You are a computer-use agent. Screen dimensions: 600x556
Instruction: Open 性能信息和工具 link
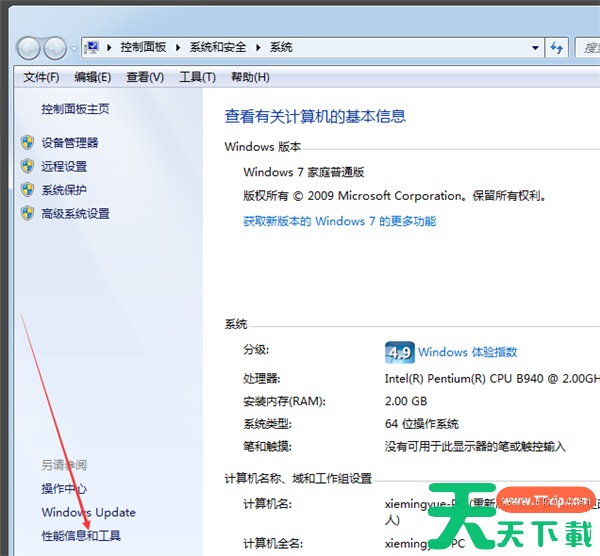coord(81,536)
